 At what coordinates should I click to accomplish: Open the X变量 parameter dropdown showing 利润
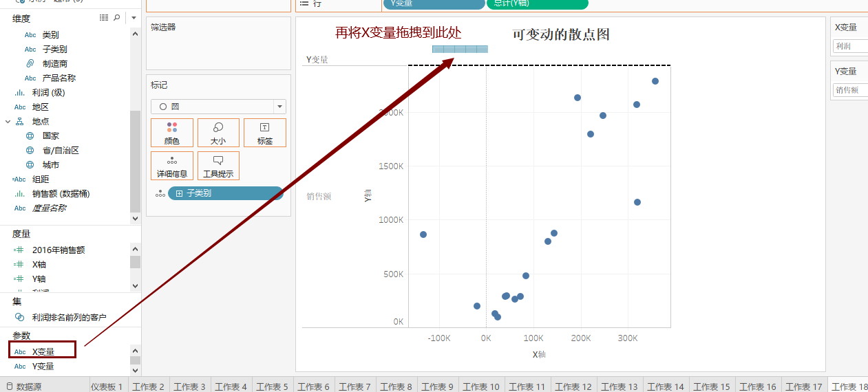(x=850, y=46)
